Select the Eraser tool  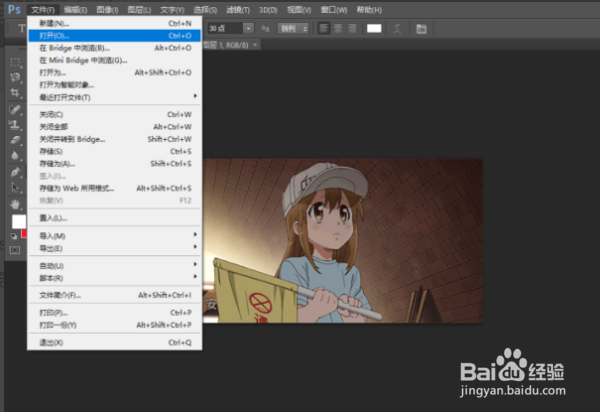[15, 140]
